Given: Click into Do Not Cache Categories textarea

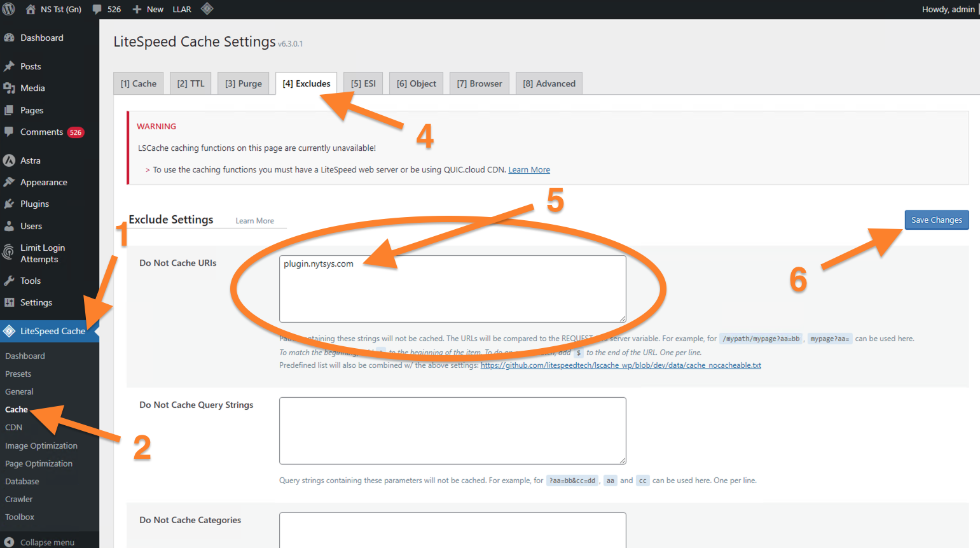Looking at the screenshot, I should click(453, 530).
